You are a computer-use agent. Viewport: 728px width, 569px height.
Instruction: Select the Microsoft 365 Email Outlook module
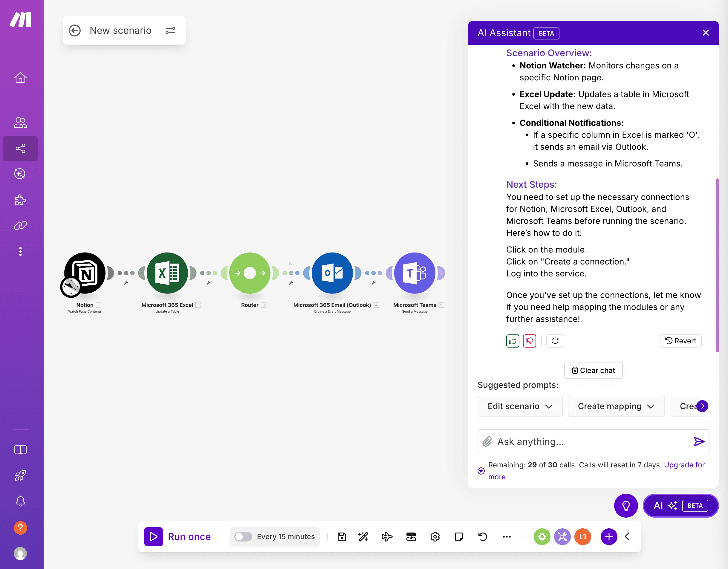pos(332,273)
